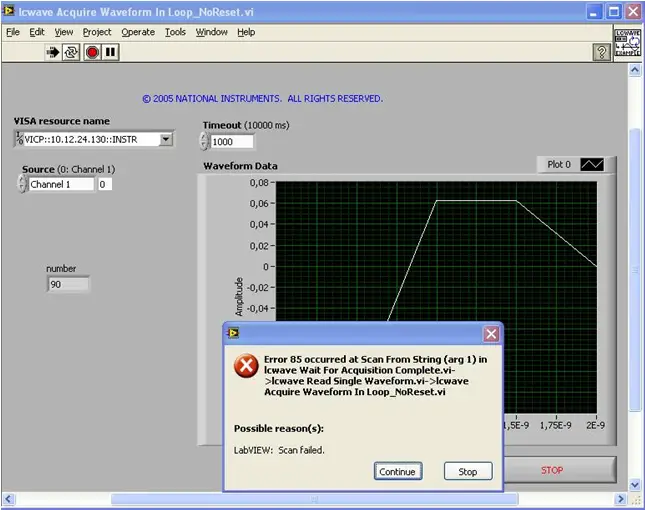Click the horizontal scrollbar left arrow
Image resolution: width=645 pixels, height=510 pixels.
pos(9,499)
